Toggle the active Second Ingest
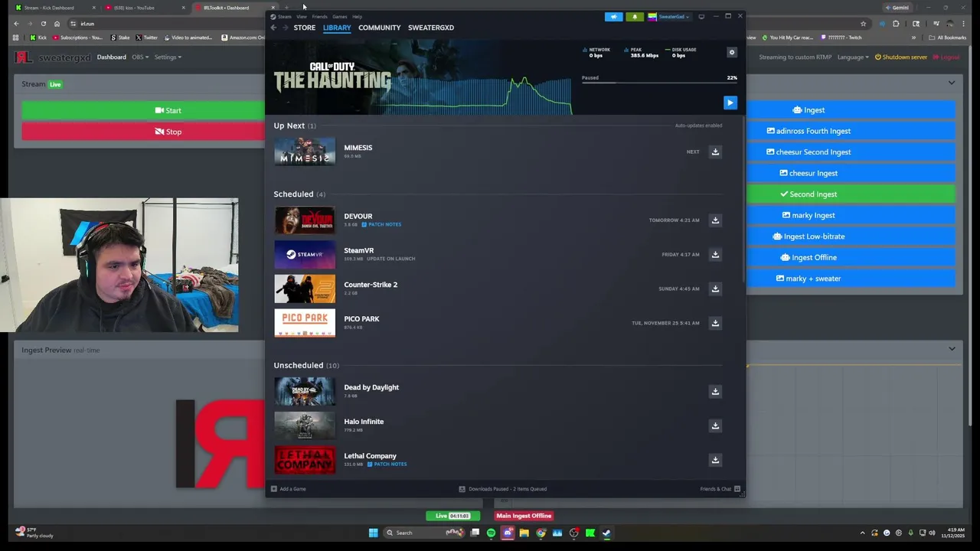Screen dimensions: 980x551 [850, 194]
